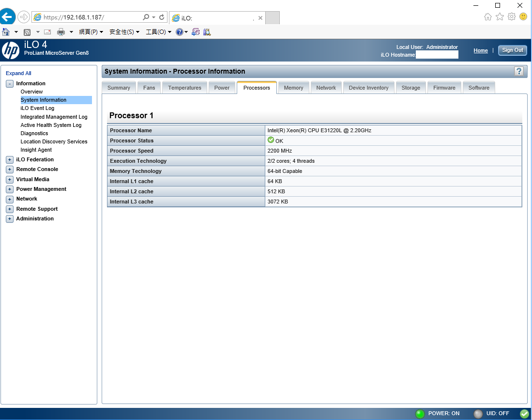Expand the Administration section

coord(10,219)
